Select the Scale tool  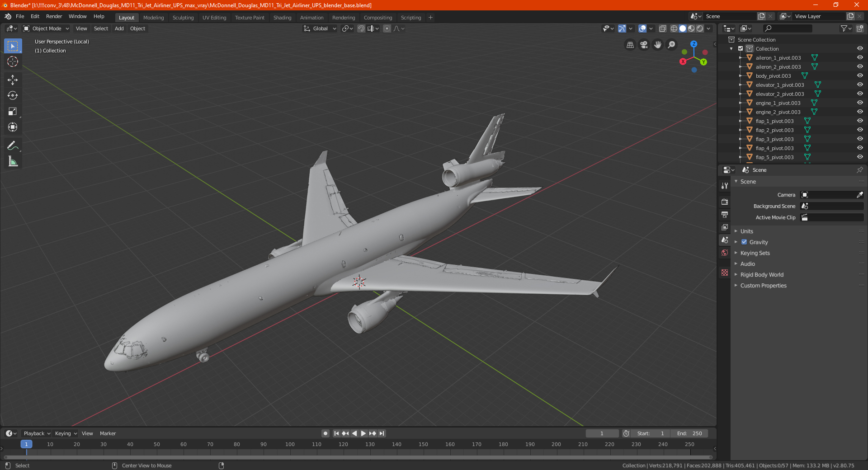tap(13, 111)
